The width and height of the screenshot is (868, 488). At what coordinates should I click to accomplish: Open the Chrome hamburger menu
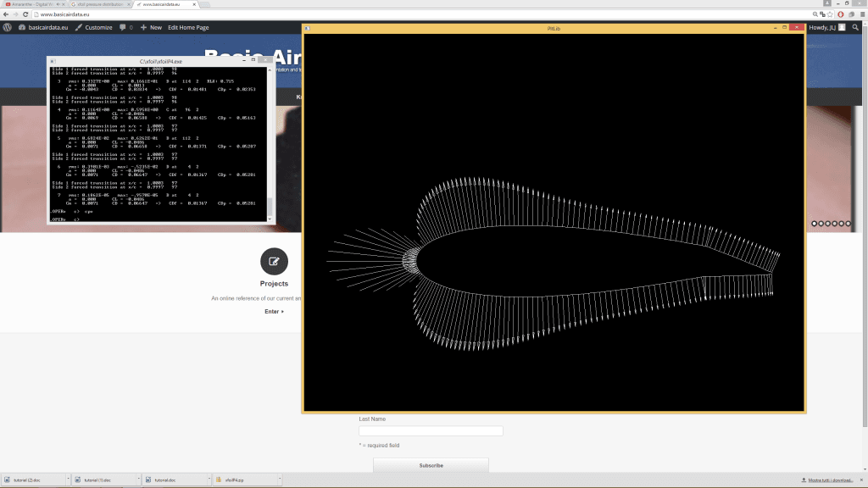pos(862,14)
